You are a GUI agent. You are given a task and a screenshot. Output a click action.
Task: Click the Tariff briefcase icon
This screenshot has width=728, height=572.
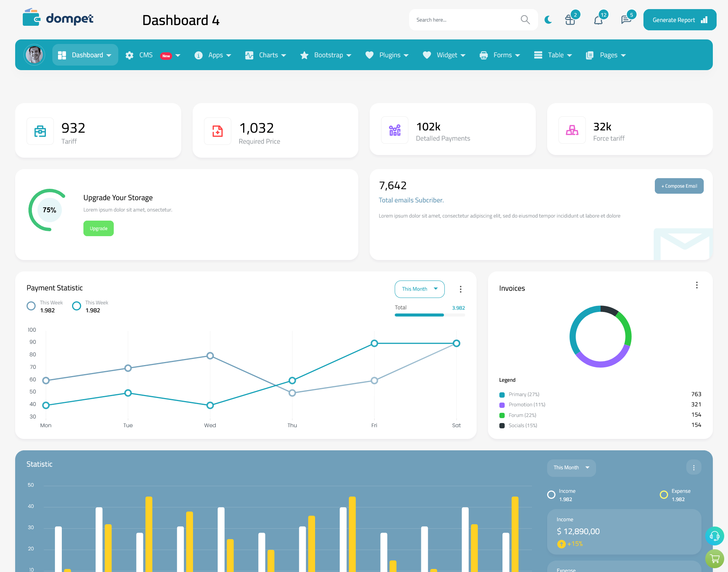tap(40, 129)
